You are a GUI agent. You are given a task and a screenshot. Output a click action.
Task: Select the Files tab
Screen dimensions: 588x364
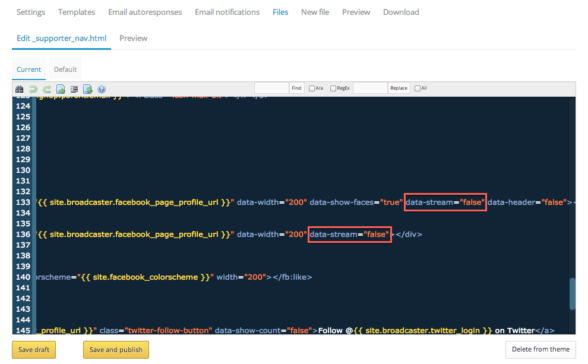[280, 12]
